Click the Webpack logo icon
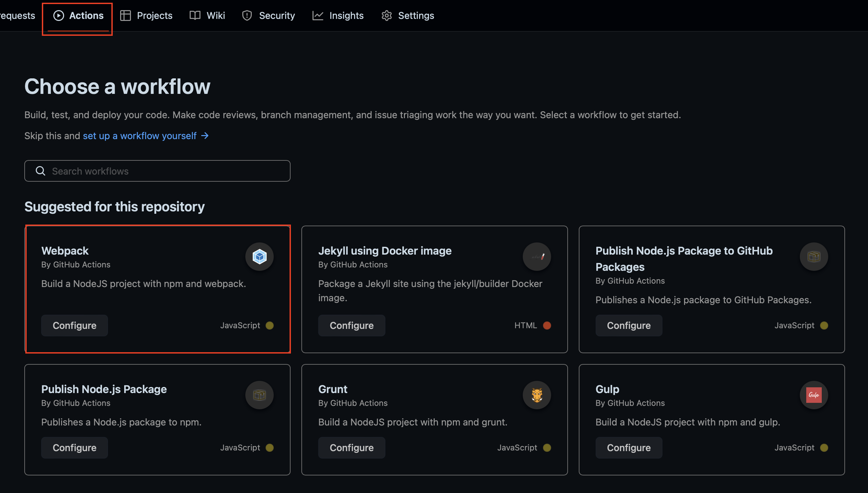 pyautogui.click(x=260, y=257)
